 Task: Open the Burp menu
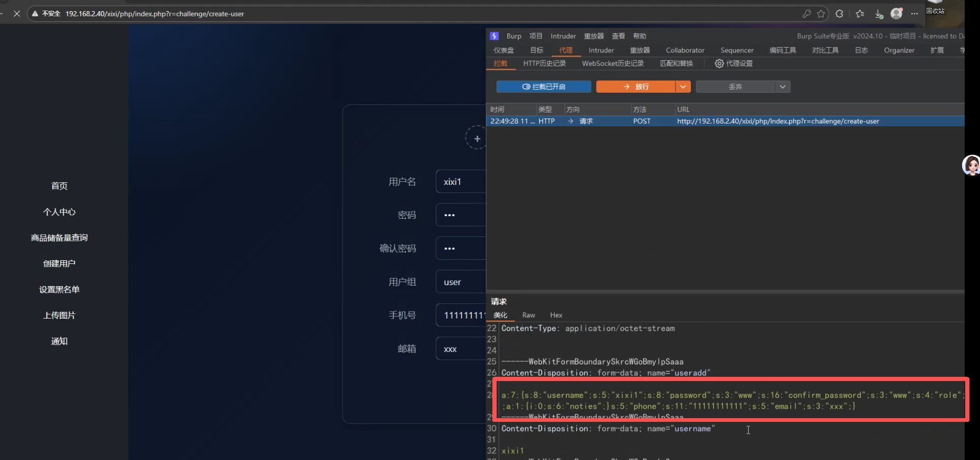pos(514,36)
